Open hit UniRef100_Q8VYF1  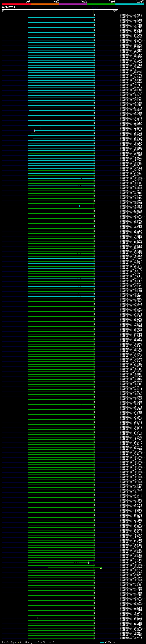(x=131, y=15)
